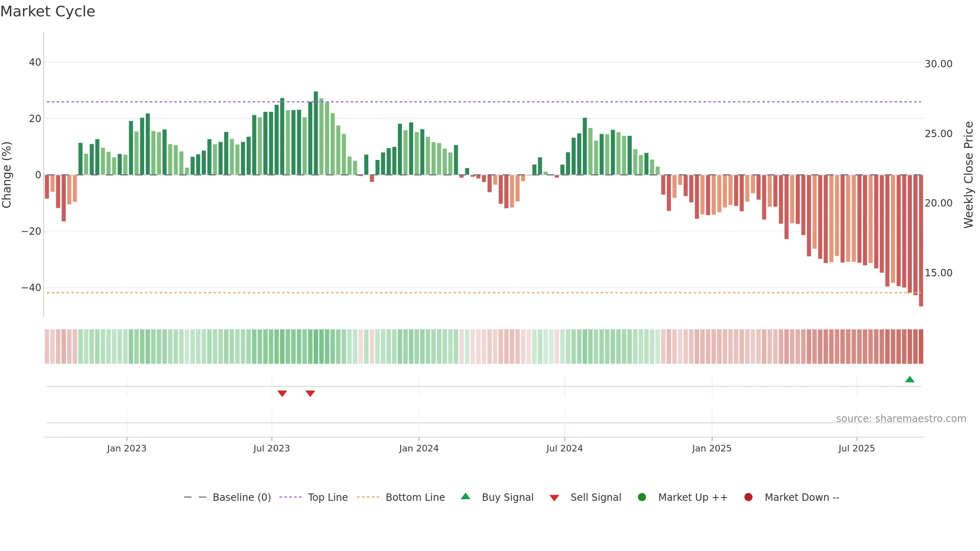Image resolution: width=980 pixels, height=551 pixels.
Task: Click the Baseline (0) legend entry
Action: pos(227,497)
